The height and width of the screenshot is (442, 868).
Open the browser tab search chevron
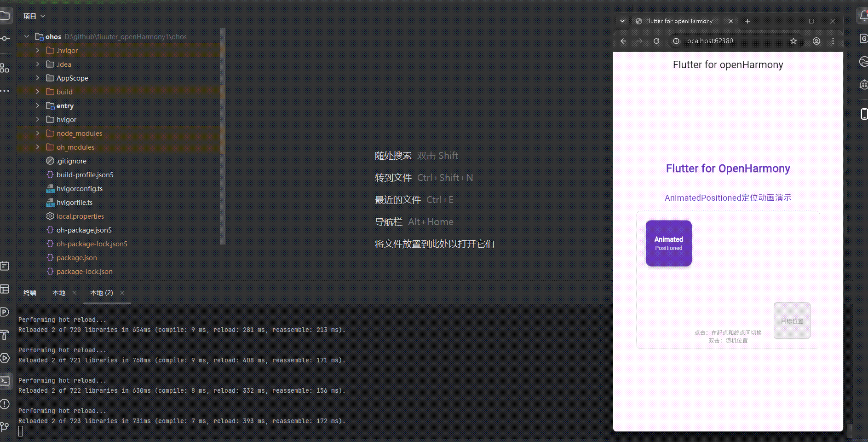(622, 21)
